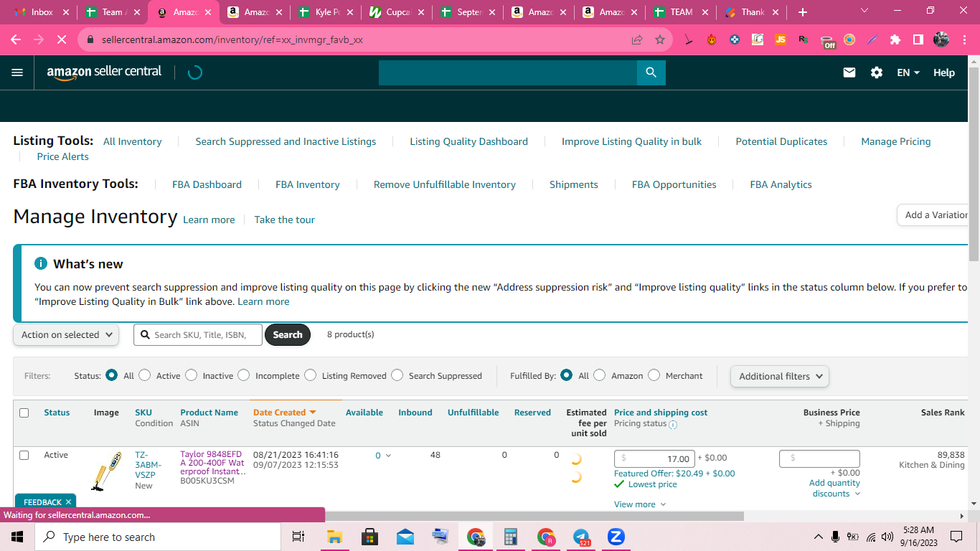Expand the 'Additional filters' dropdown

pyautogui.click(x=780, y=376)
